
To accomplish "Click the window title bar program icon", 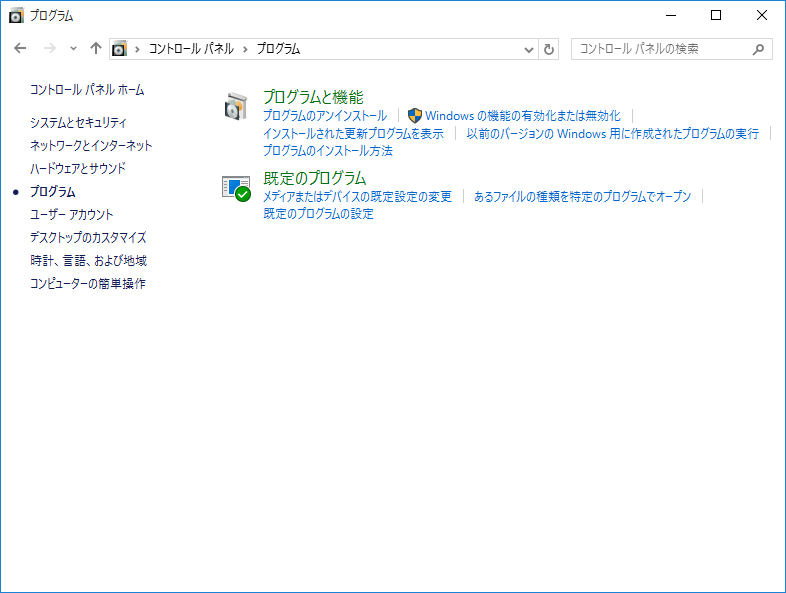I will point(16,16).
